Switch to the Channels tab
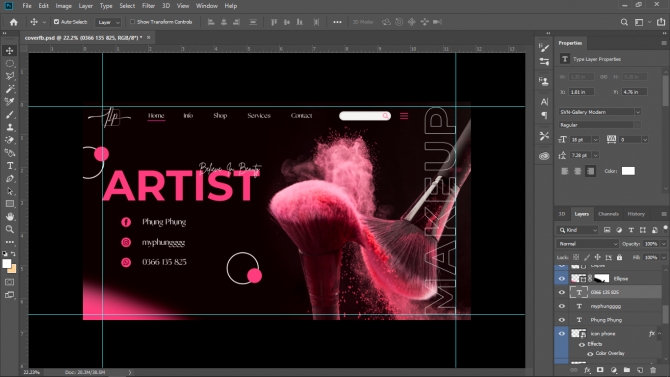The image size is (670, 377). [x=608, y=214]
